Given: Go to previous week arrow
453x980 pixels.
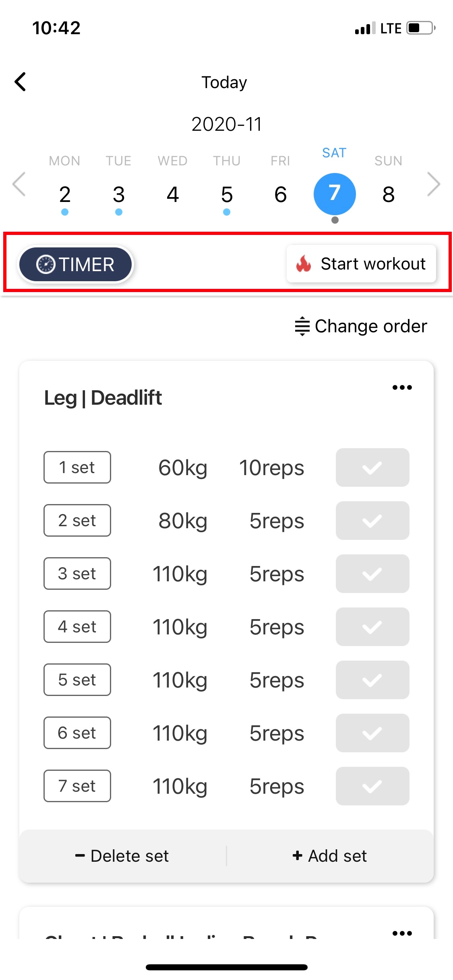Looking at the screenshot, I should [19, 184].
